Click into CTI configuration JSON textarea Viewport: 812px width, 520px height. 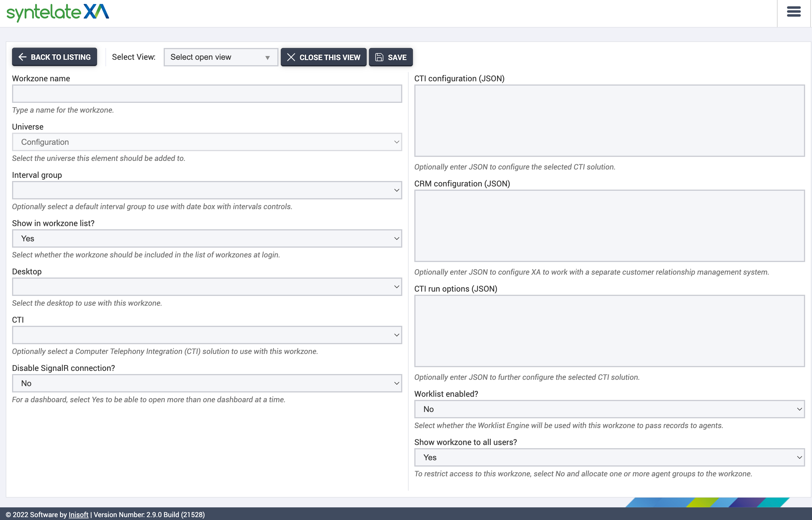click(609, 121)
